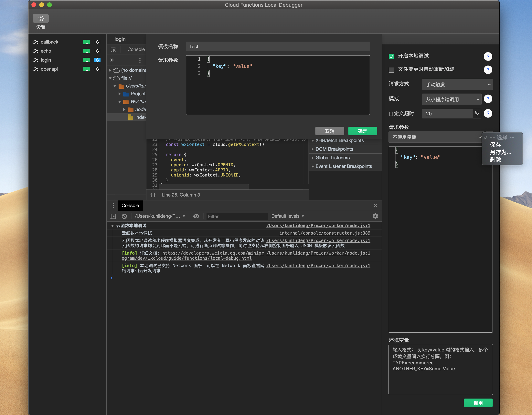Expand the DOM Breakpoints section
Viewport: 532px width, 415px height.
[334, 149]
